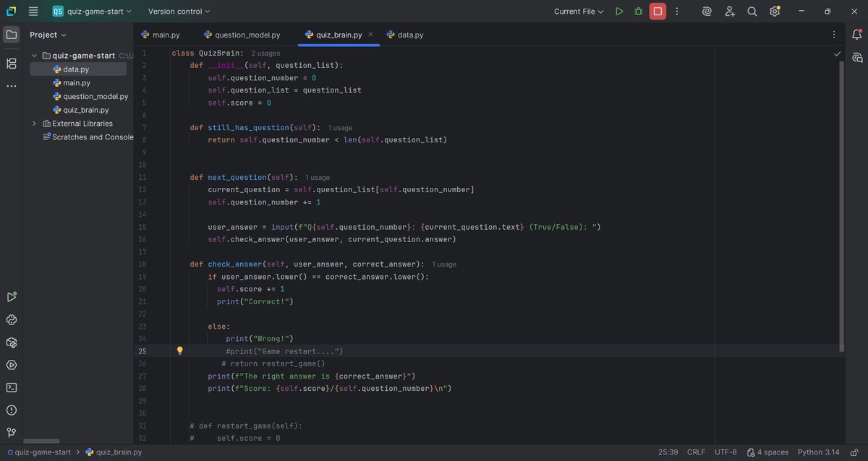The width and height of the screenshot is (868, 461).
Task: Open the Terminal tool window
Action: click(11, 387)
